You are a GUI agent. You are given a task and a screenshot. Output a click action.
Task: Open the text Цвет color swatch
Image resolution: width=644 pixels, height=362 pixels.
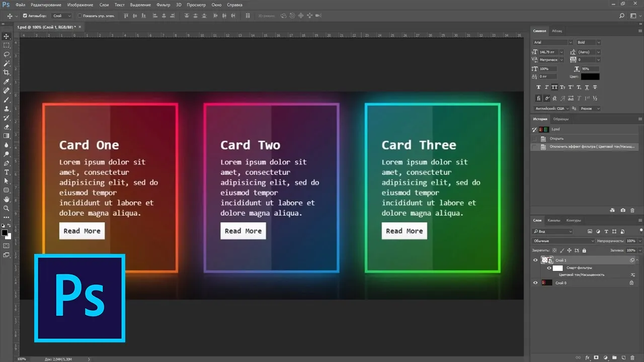coord(590,77)
